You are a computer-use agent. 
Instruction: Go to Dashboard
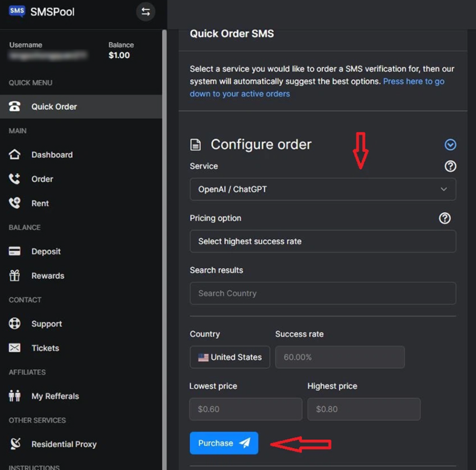click(x=52, y=155)
